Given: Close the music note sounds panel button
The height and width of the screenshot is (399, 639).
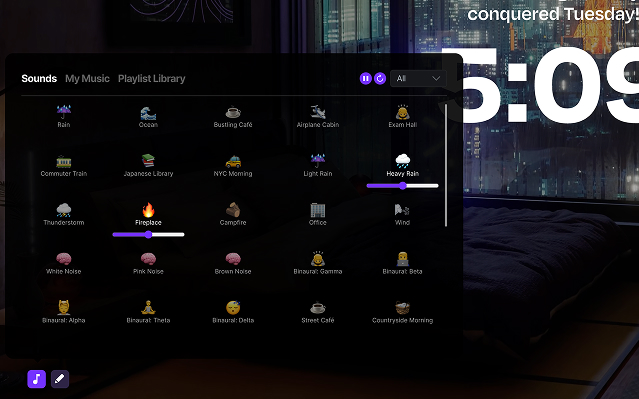Looking at the screenshot, I should pos(37,379).
